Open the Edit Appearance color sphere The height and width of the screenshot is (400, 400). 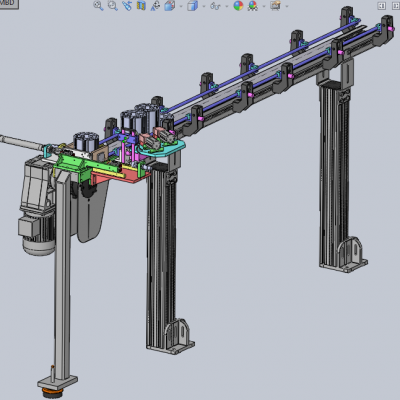238,5
